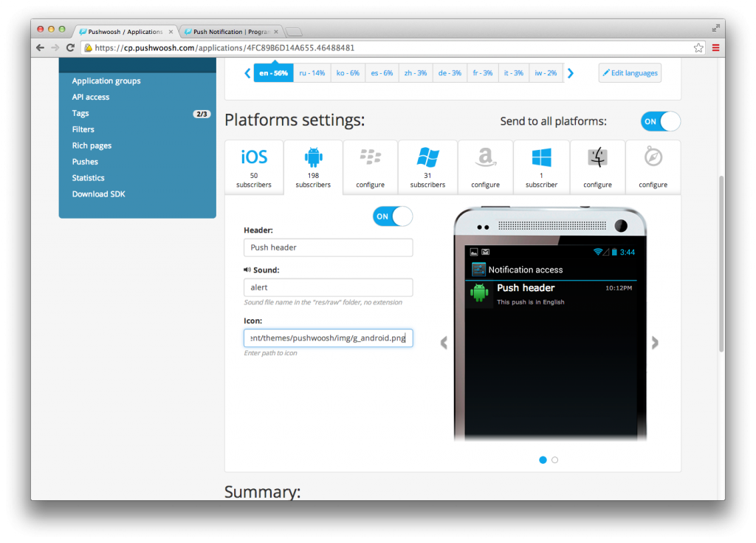Show previous languages with left chevron
The width and height of the screenshot is (756, 543).
click(247, 73)
